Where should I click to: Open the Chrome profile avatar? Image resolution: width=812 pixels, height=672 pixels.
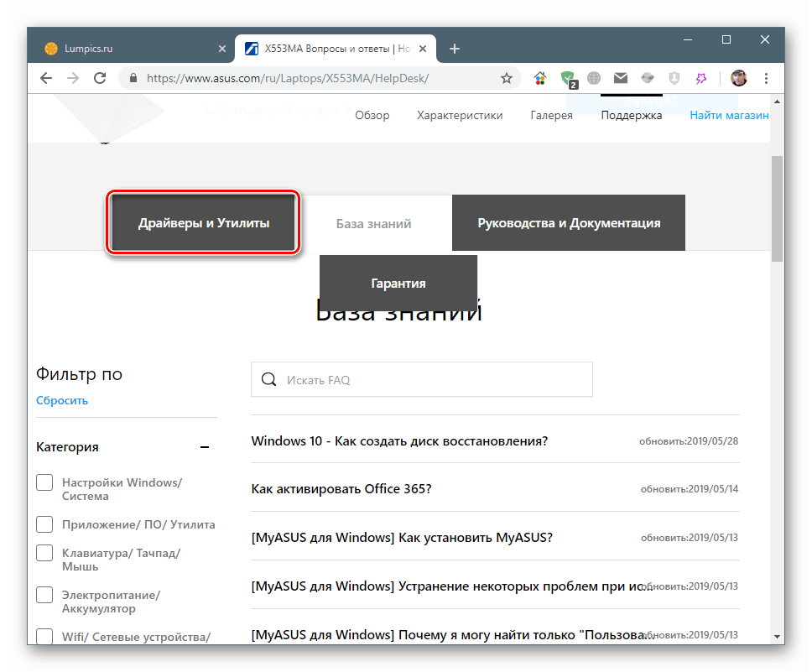(x=739, y=78)
